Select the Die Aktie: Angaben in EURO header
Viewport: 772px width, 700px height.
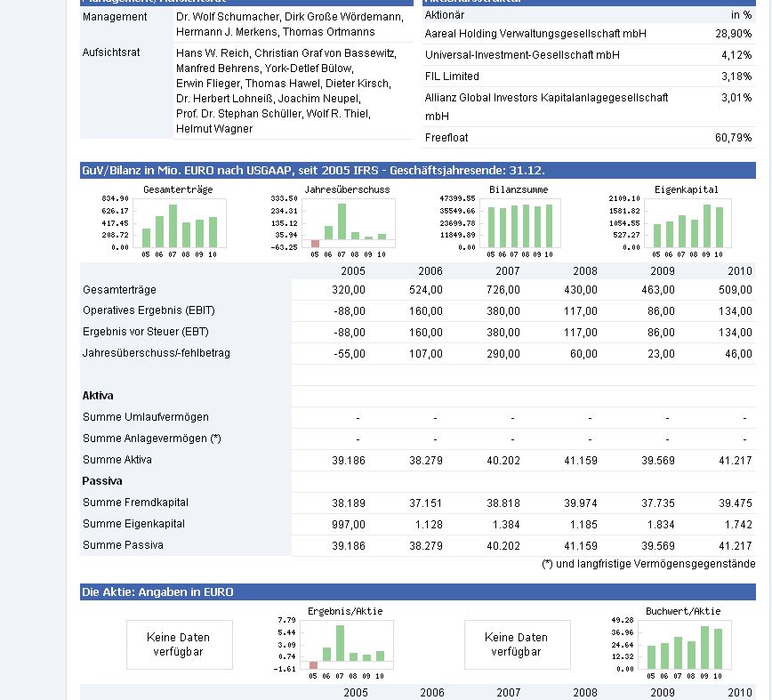click(x=417, y=591)
